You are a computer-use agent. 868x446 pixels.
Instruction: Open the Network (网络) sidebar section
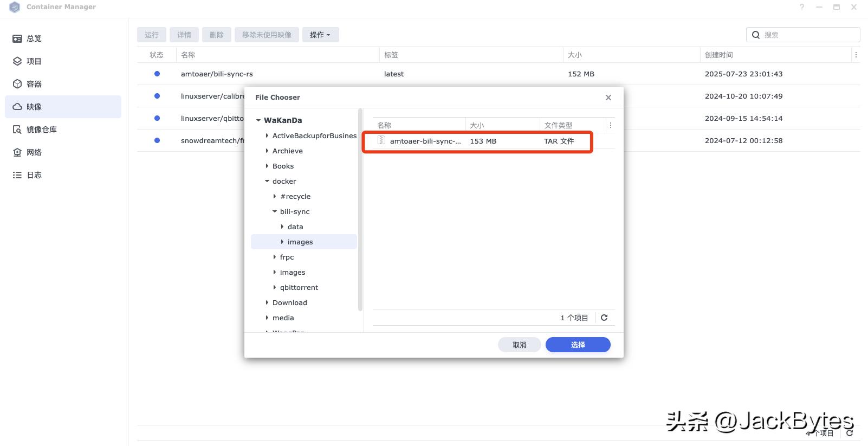click(x=63, y=152)
